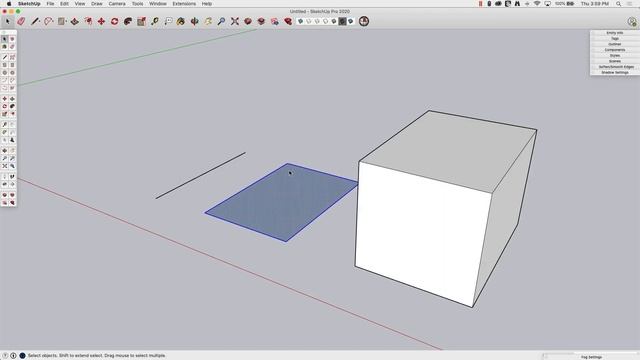Screen dimensions: 640x360
Task: Open the Apple menu
Action: point(9,4)
